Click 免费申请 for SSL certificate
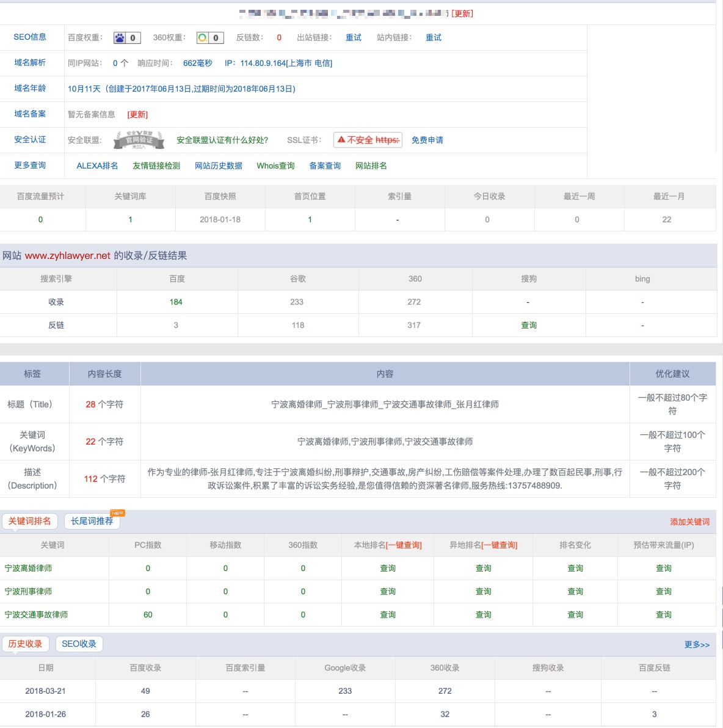The width and height of the screenshot is (723, 728). point(427,140)
